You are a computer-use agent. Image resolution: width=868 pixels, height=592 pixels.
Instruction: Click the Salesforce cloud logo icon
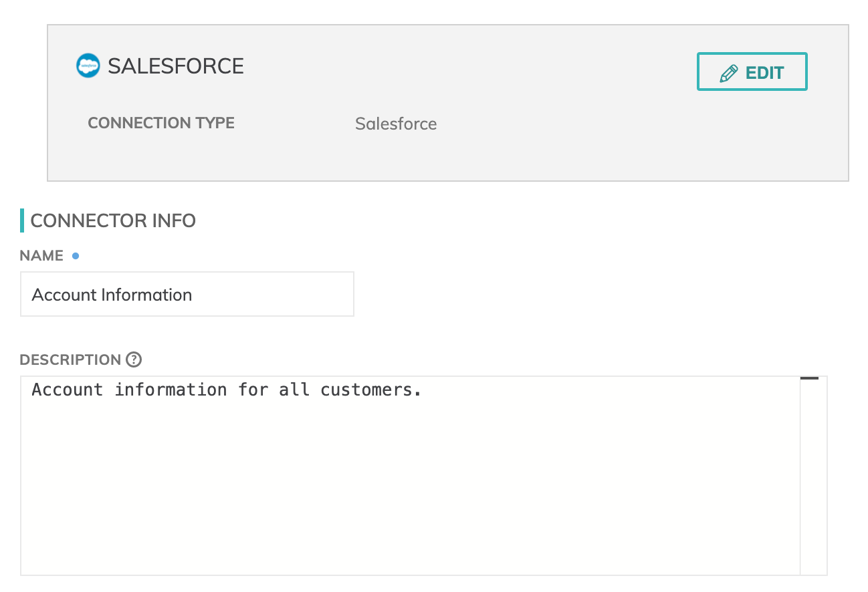(88, 65)
